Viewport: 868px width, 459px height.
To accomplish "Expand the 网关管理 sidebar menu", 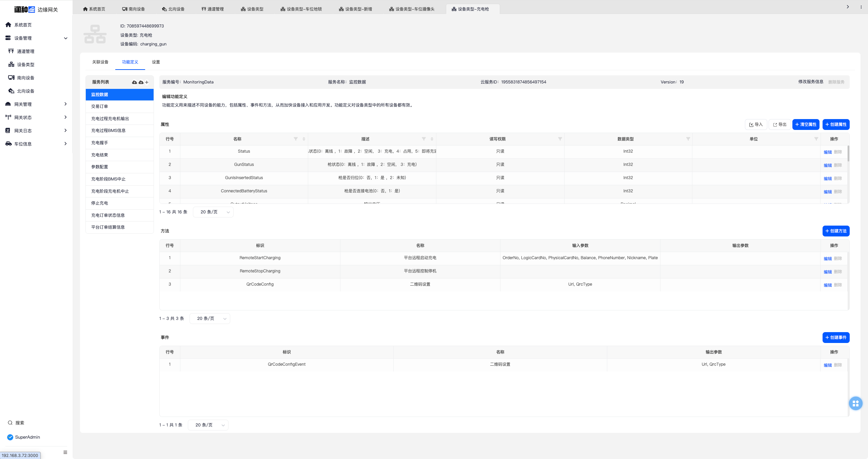I will click(x=65, y=104).
